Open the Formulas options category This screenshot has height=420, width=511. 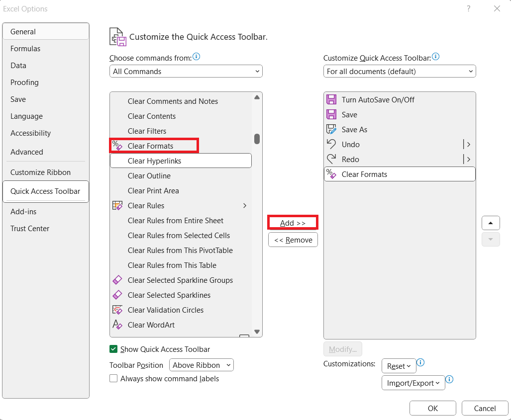point(46,49)
